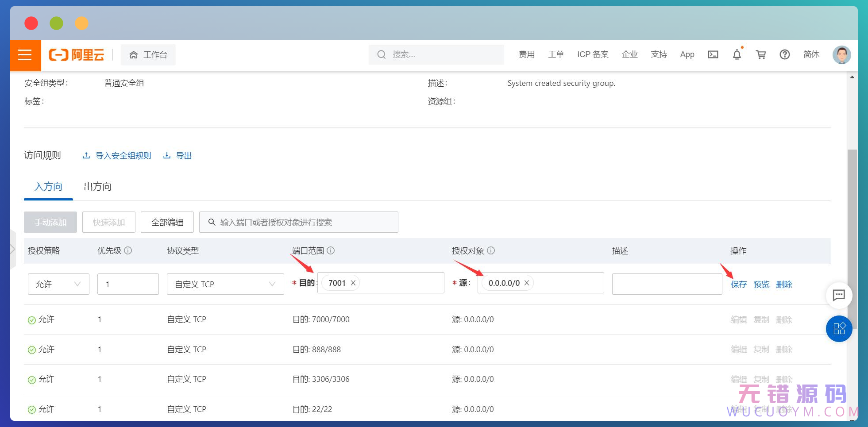Open the help question mark icon
The image size is (868, 427).
tap(785, 54)
